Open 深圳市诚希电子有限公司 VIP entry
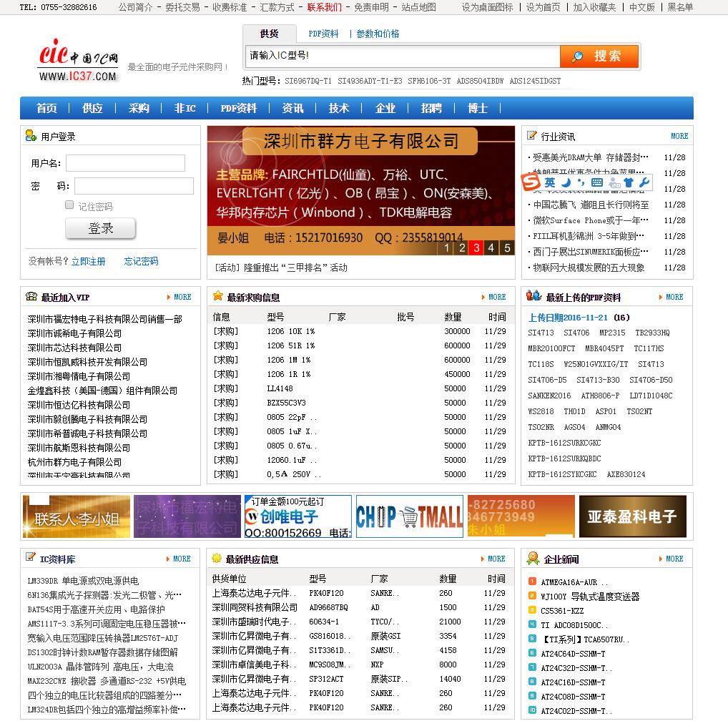728x726 pixels. tap(74, 333)
